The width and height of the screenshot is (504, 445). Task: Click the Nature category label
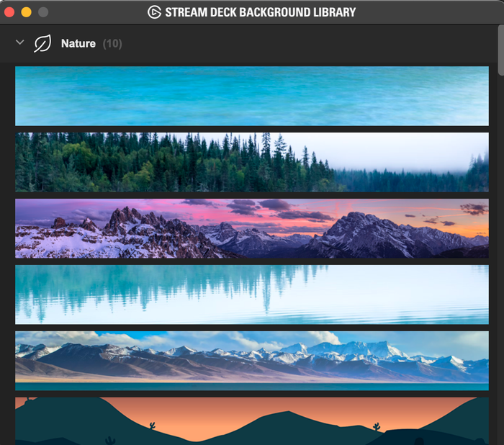(x=78, y=43)
